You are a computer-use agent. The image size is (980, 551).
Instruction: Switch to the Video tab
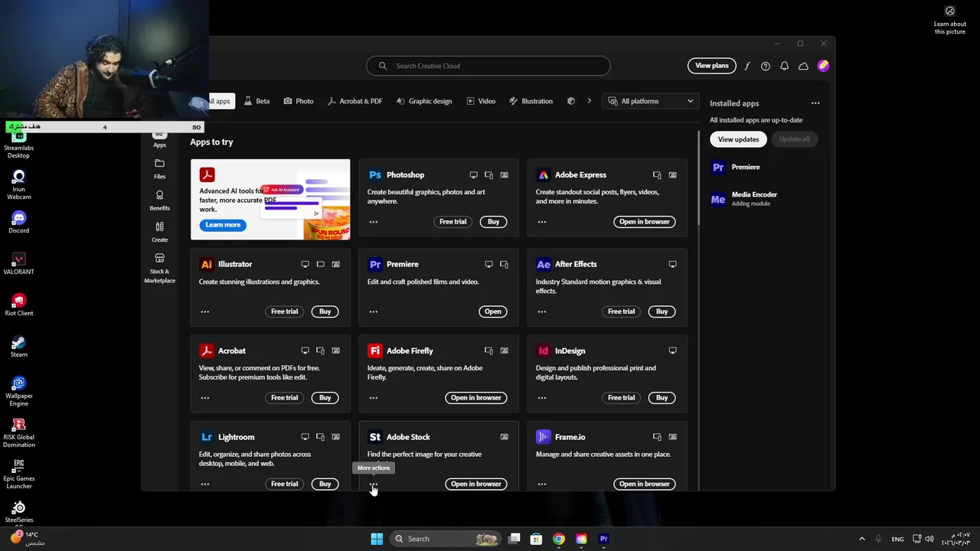pyautogui.click(x=481, y=101)
